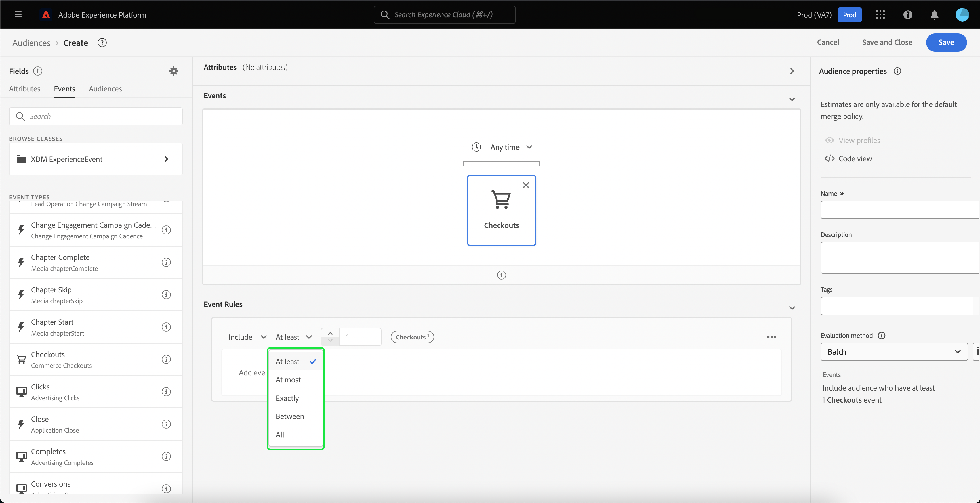The image size is (980, 503).
Task: Click the notifications bell icon
Action: pos(934,15)
